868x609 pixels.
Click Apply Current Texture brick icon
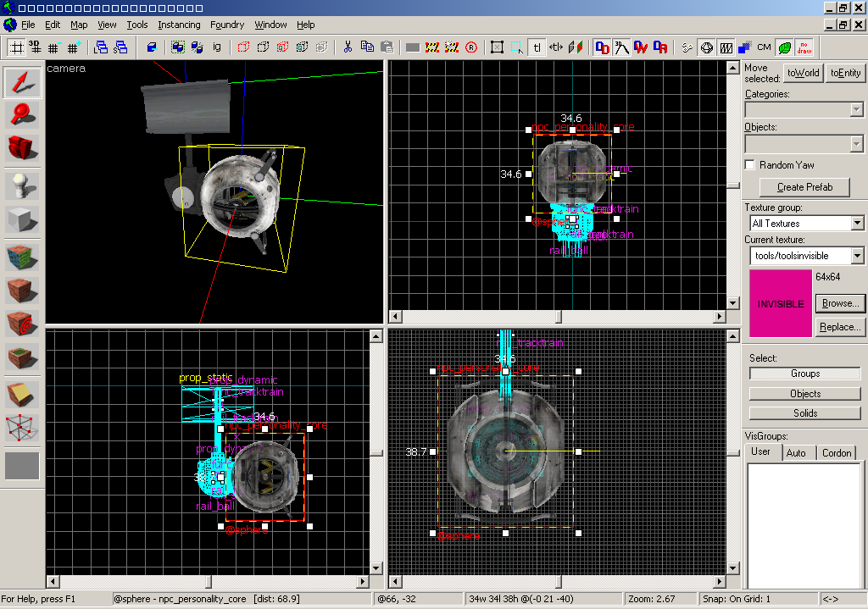(x=22, y=291)
